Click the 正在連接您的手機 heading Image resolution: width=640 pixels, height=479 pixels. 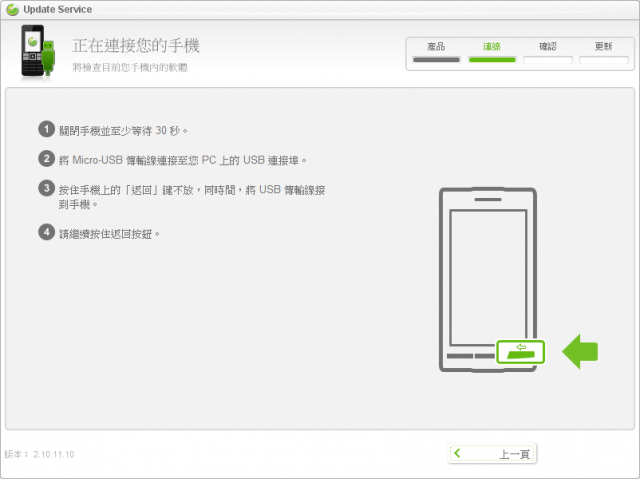click(136, 45)
